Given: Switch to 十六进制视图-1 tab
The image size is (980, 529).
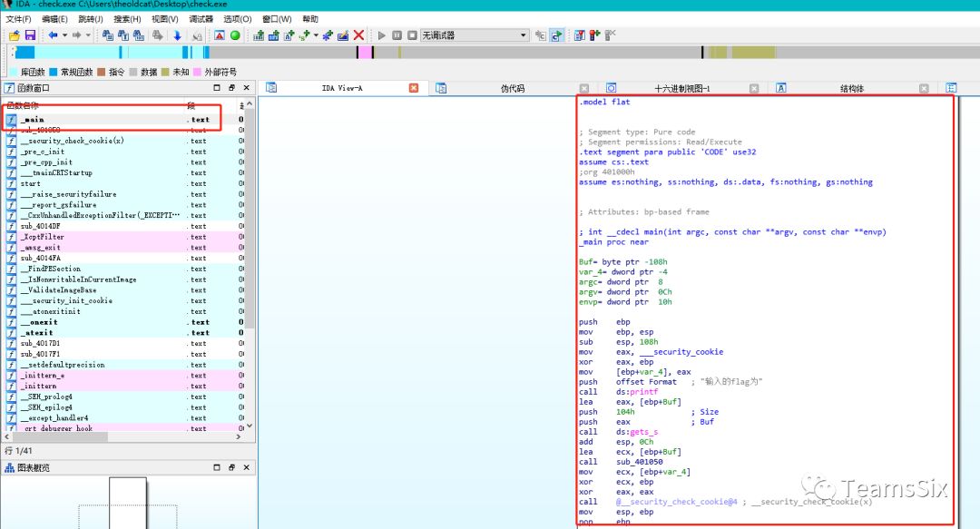Looking at the screenshot, I should point(681,89).
